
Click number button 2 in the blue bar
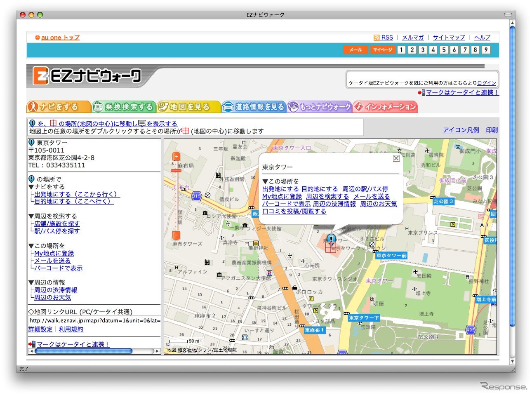pos(412,50)
